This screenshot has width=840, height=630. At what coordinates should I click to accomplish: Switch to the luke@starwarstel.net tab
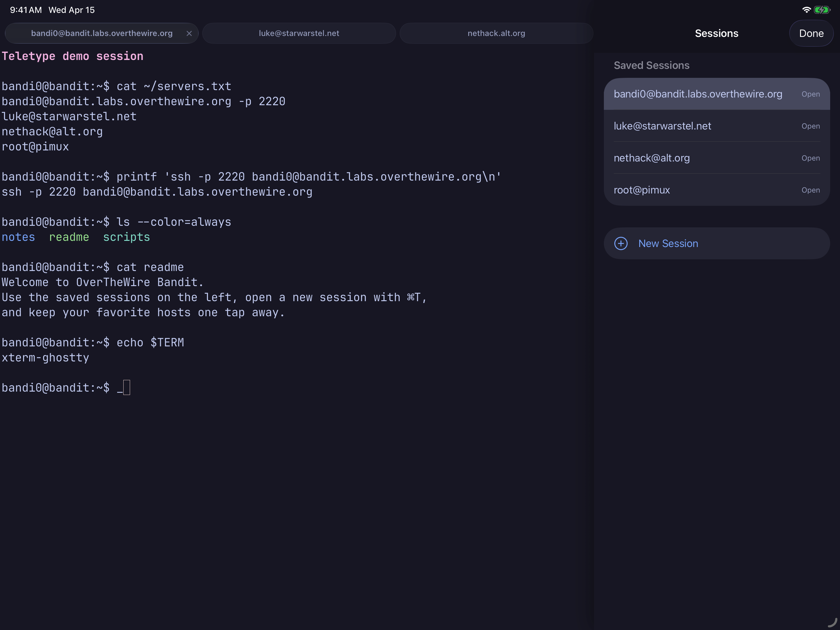[299, 34]
